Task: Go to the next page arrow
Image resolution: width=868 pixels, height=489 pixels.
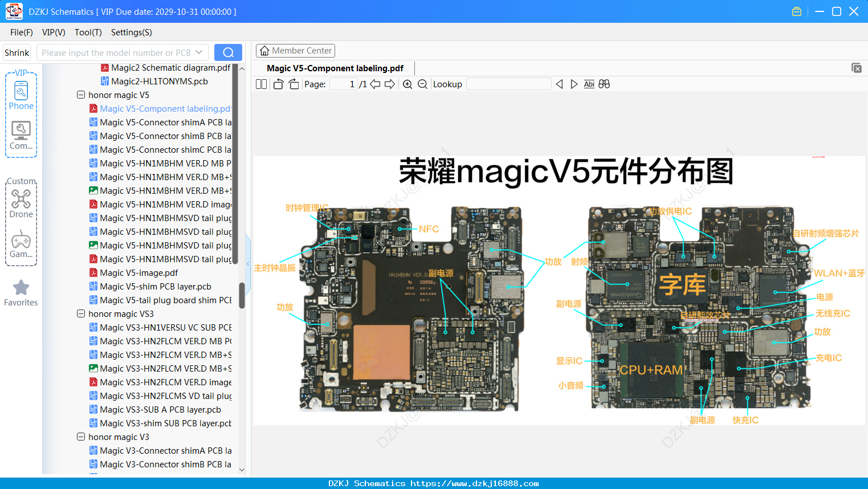Action: pyautogui.click(x=390, y=84)
